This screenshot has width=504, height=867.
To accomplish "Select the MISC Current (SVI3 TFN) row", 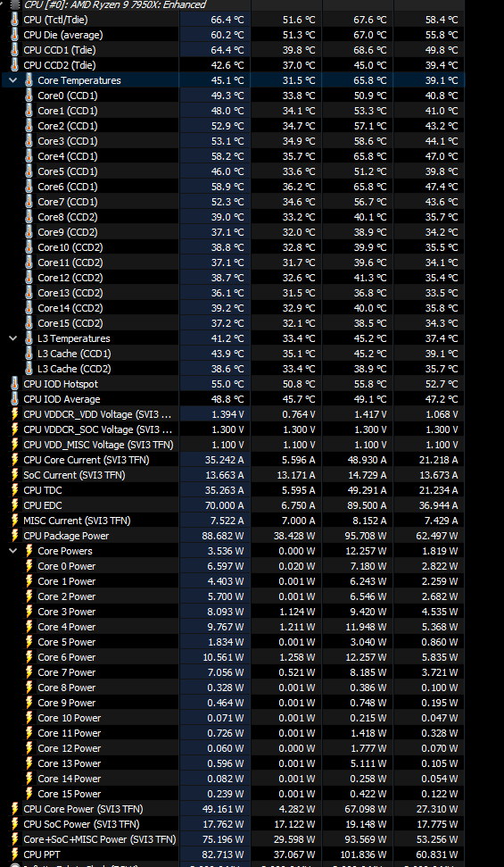I will click(x=232, y=521).
